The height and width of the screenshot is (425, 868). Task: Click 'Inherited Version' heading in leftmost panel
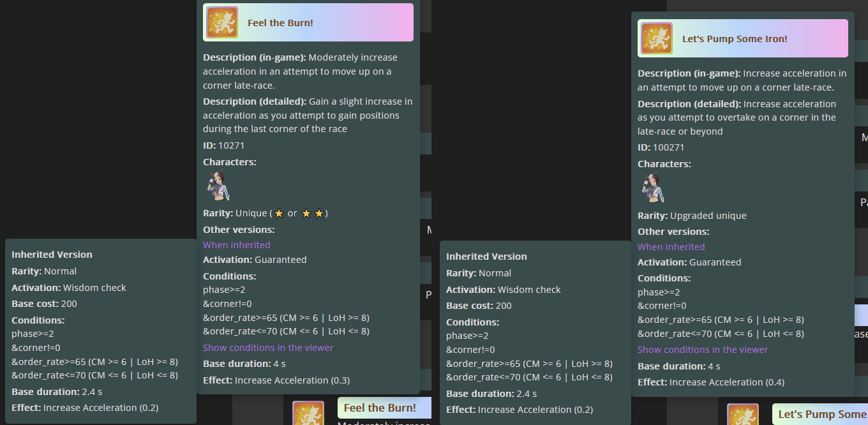coord(52,255)
